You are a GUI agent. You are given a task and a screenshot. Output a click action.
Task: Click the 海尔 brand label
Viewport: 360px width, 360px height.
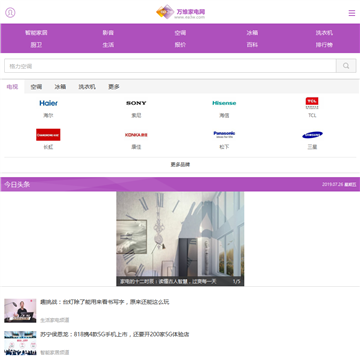point(48,115)
